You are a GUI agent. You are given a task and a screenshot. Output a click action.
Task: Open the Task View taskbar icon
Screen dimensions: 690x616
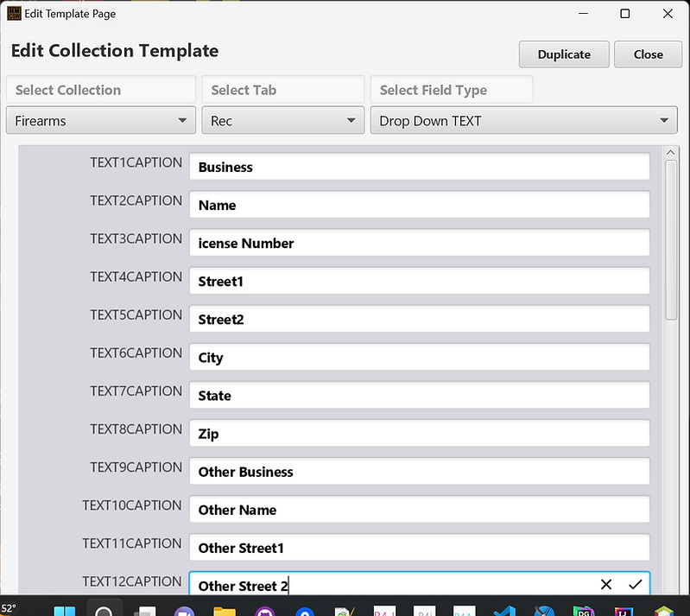pyautogui.click(x=145, y=611)
